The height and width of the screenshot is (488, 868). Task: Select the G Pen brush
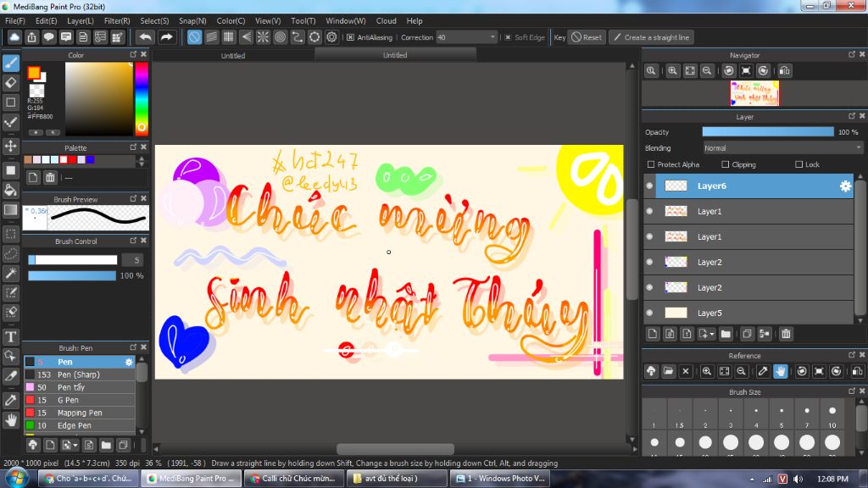tap(80, 400)
